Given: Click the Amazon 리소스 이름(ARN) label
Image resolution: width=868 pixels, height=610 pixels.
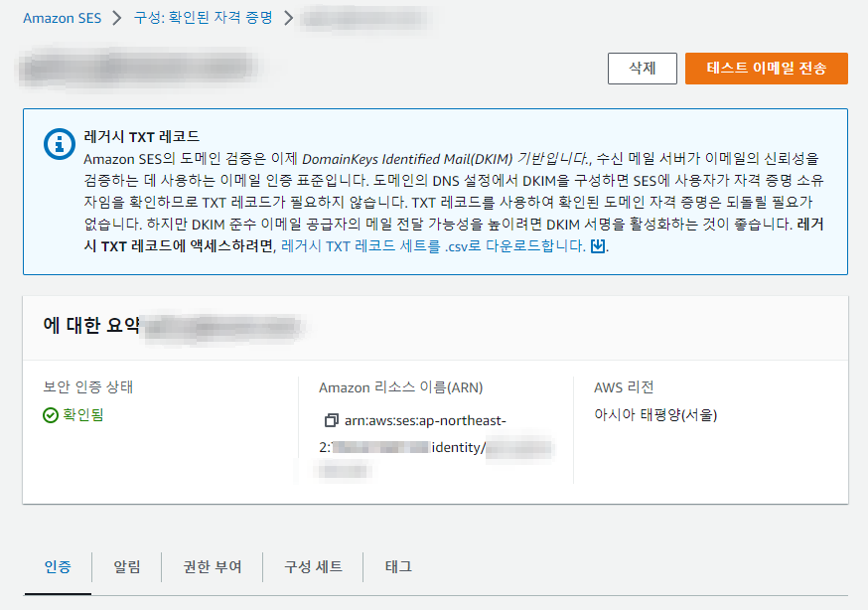Looking at the screenshot, I should (401, 386).
